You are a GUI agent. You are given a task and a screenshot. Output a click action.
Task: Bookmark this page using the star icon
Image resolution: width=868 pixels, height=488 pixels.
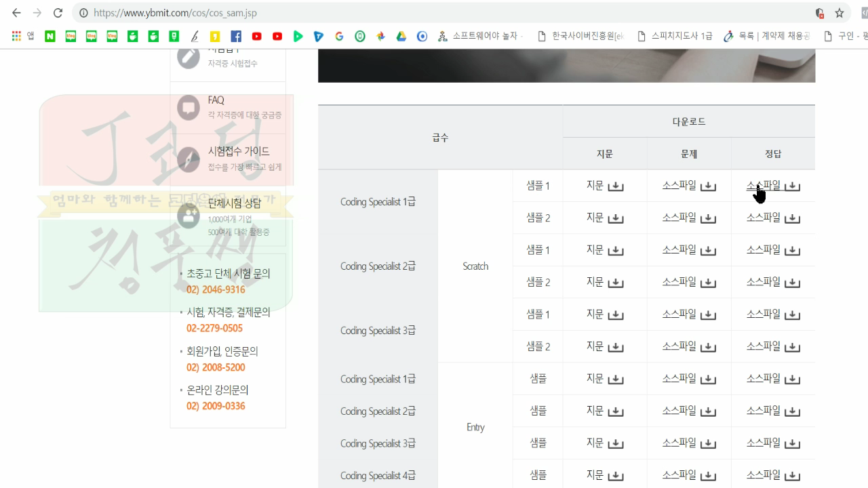840,12
